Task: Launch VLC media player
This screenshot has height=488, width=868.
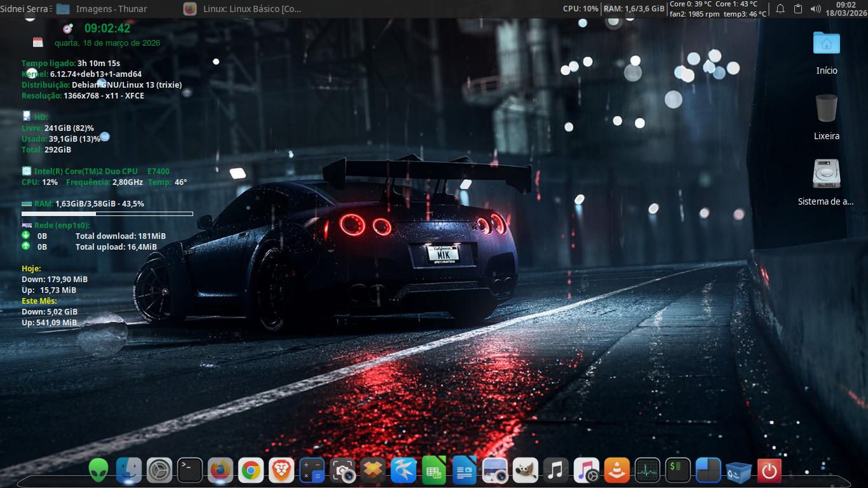Action: click(616, 471)
